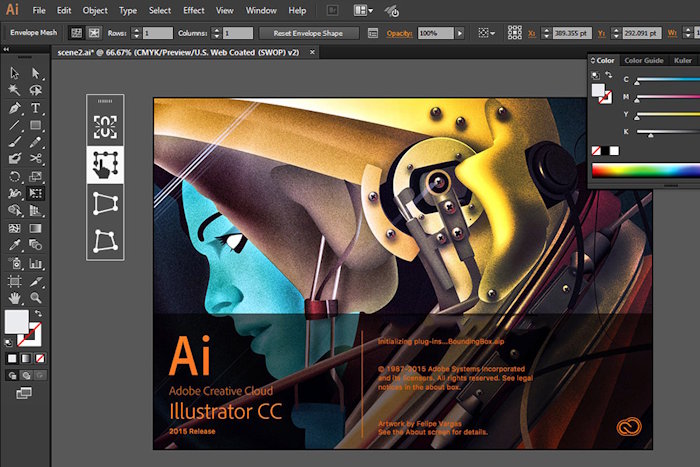This screenshot has height=467, width=700.
Task: Open the Effect menu
Action: pos(194,10)
